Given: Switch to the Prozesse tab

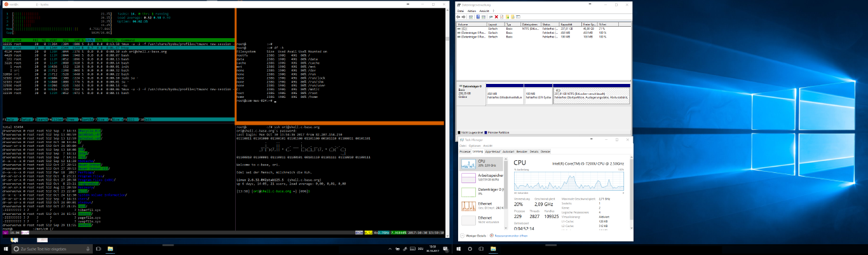Looking at the screenshot, I should (x=465, y=152).
